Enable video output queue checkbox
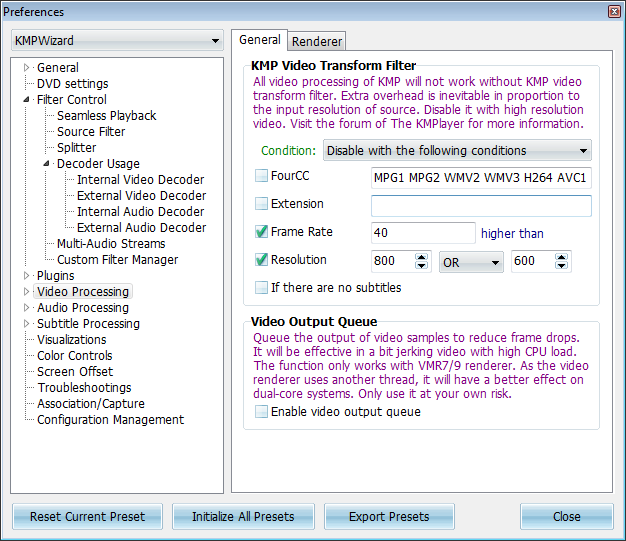 click(261, 411)
